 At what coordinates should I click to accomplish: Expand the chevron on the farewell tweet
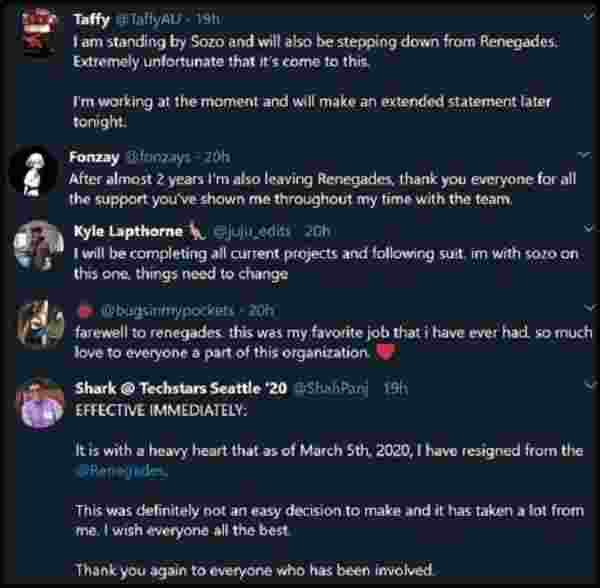coord(590,308)
